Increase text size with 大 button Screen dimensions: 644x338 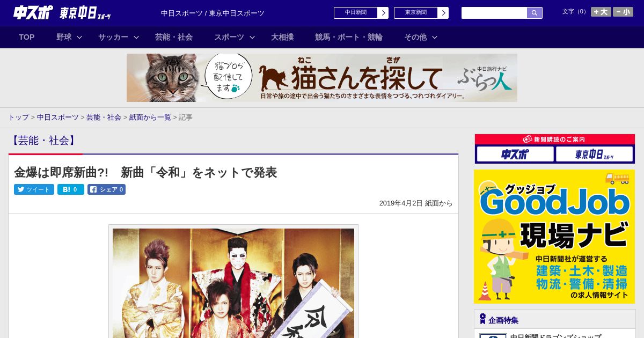tap(601, 12)
